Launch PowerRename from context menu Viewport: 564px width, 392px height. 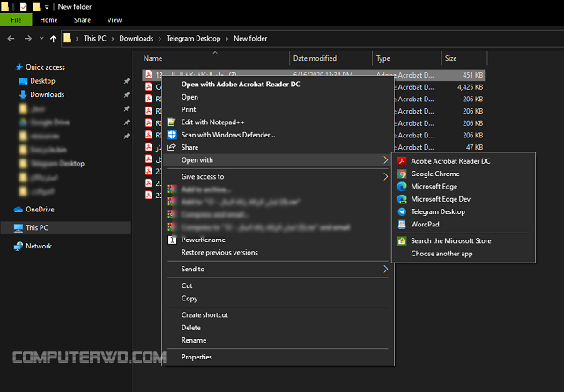pyautogui.click(x=204, y=240)
